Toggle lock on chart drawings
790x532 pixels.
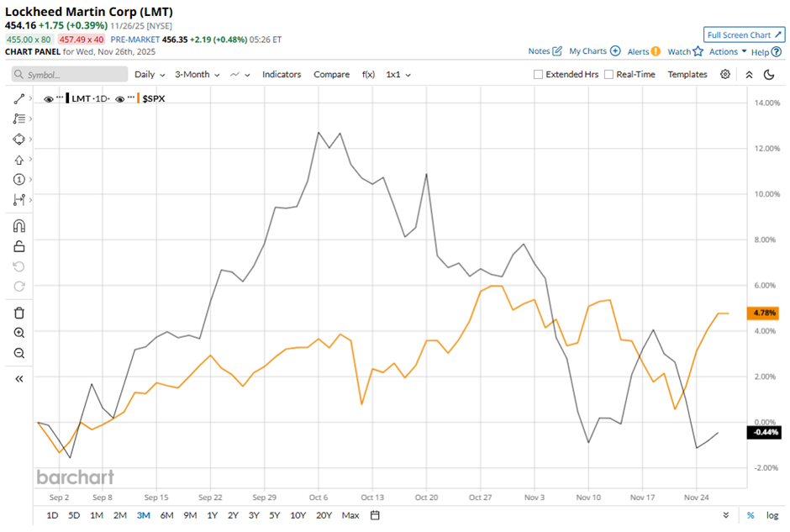pyautogui.click(x=19, y=246)
